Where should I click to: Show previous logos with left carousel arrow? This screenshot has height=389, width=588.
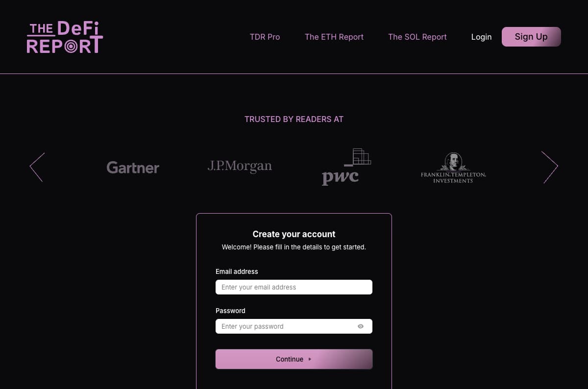[x=37, y=167]
